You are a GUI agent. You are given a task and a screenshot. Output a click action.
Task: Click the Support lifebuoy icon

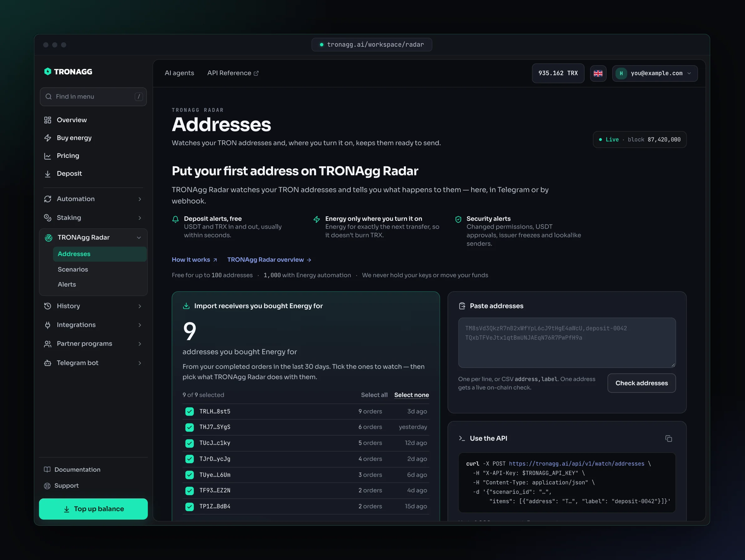click(47, 485)
